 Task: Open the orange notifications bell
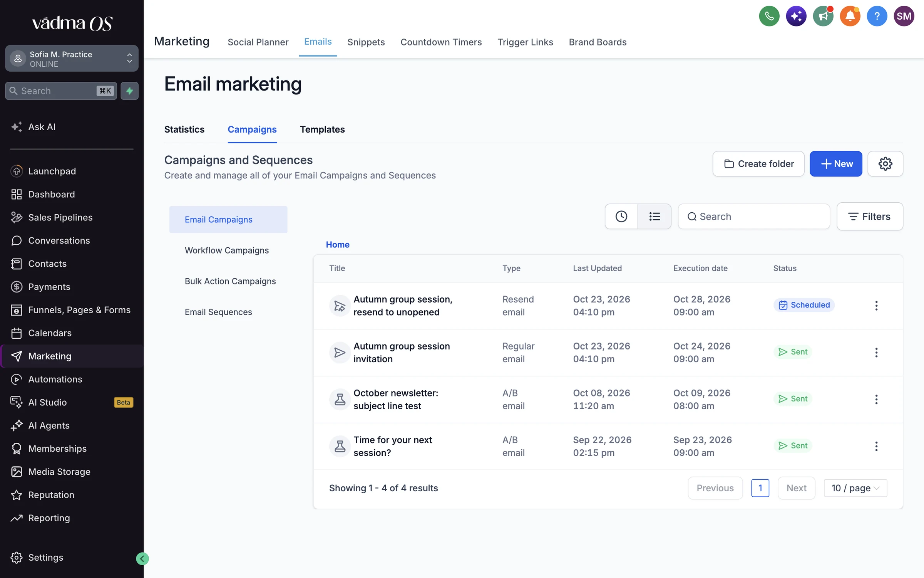(x=850, y=16)
